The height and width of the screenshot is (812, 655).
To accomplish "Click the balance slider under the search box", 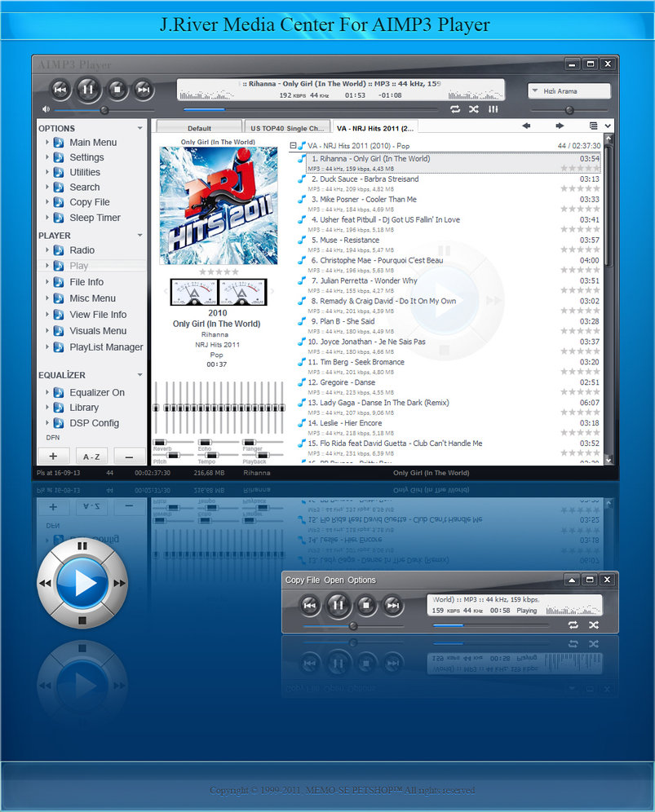I will 569,110.
